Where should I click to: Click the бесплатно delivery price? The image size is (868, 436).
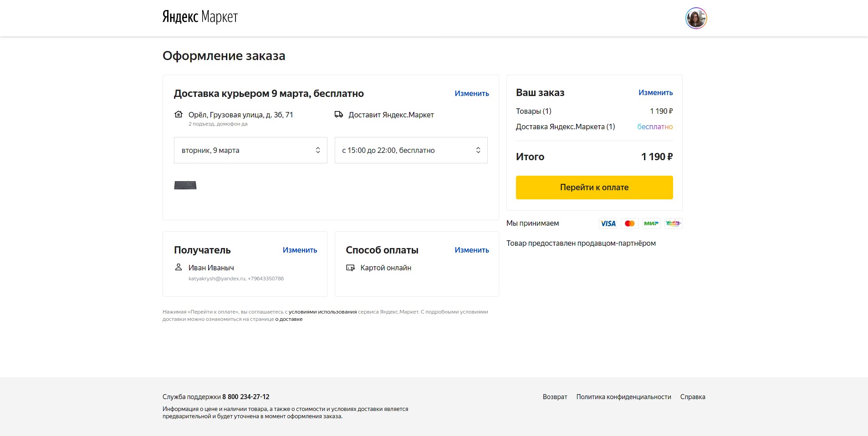pos(655,127)
